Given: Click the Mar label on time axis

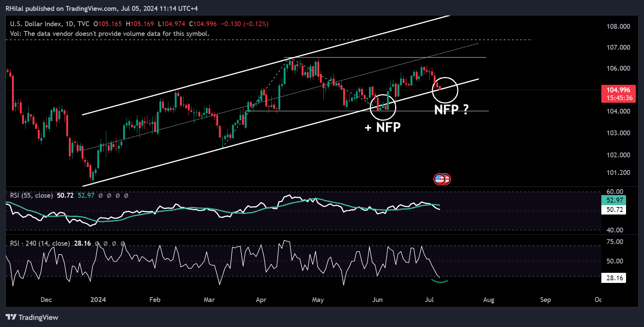Looking at the screenshot, I should (209, 300).
